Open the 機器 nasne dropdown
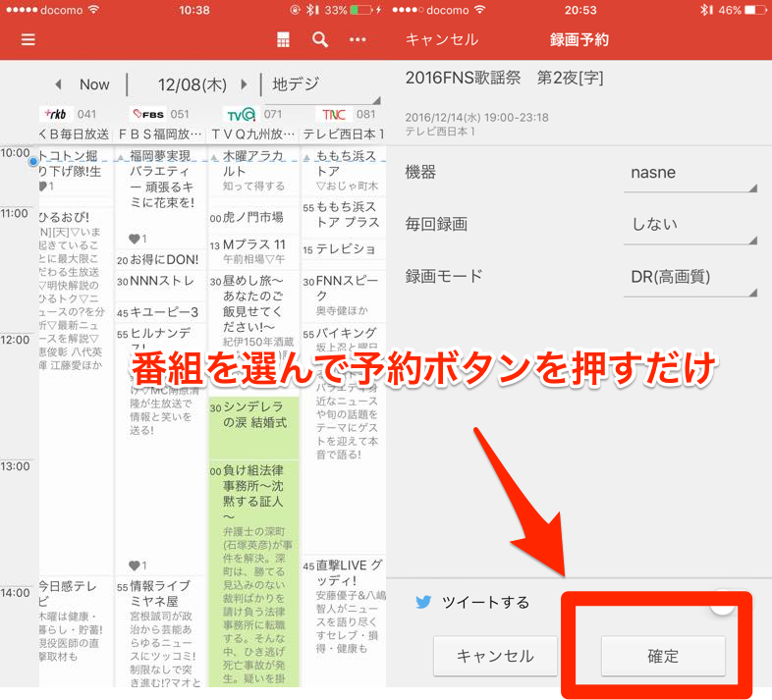The image size is (772, 700). click(x=689, y=173)
